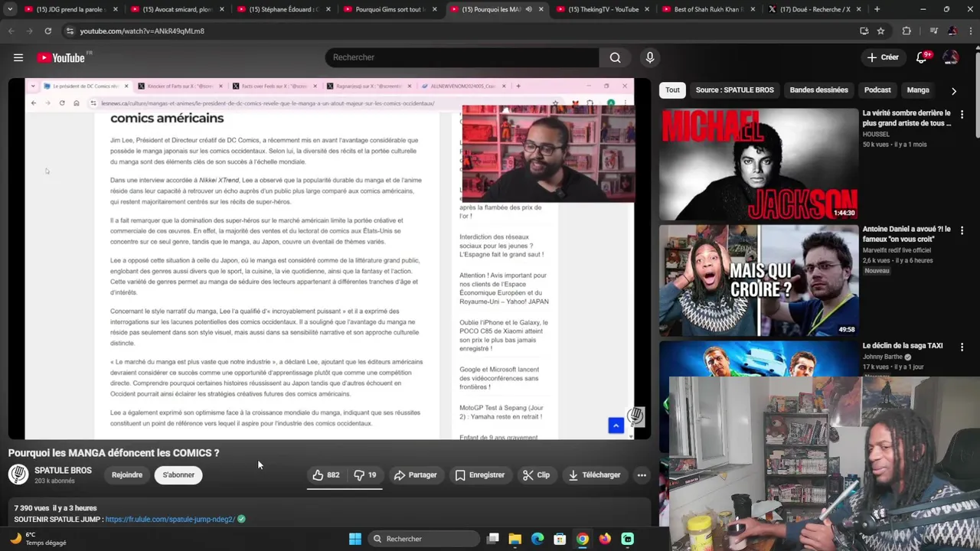This screenshot has height=551, width=980.
Task: Open Microsoft Edge from taskbar
Action: tap(537, 539)
